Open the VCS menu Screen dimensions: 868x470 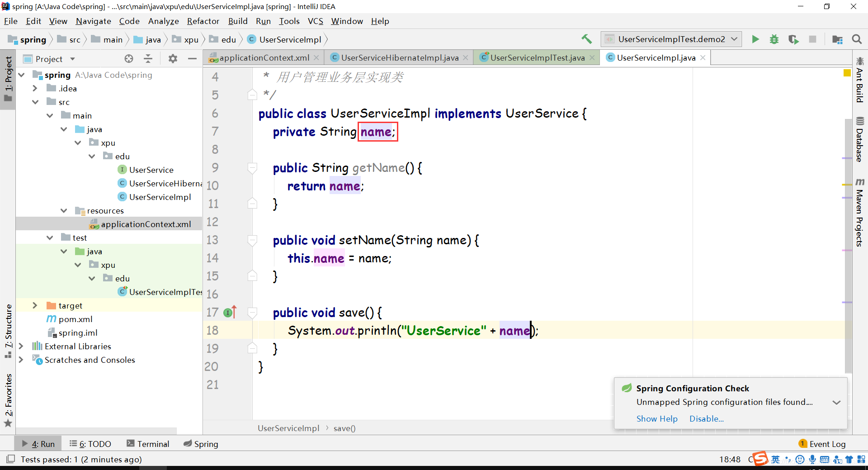click(315, 21)
